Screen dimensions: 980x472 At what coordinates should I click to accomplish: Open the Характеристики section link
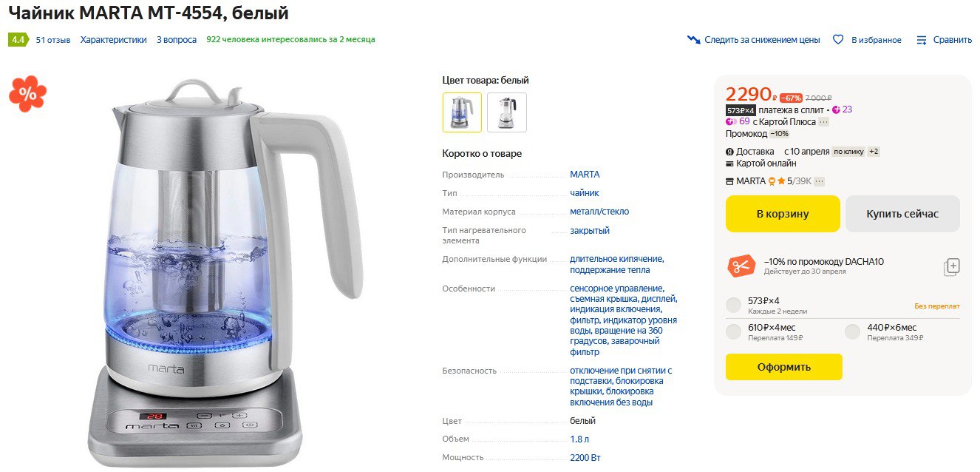(114, 40)
